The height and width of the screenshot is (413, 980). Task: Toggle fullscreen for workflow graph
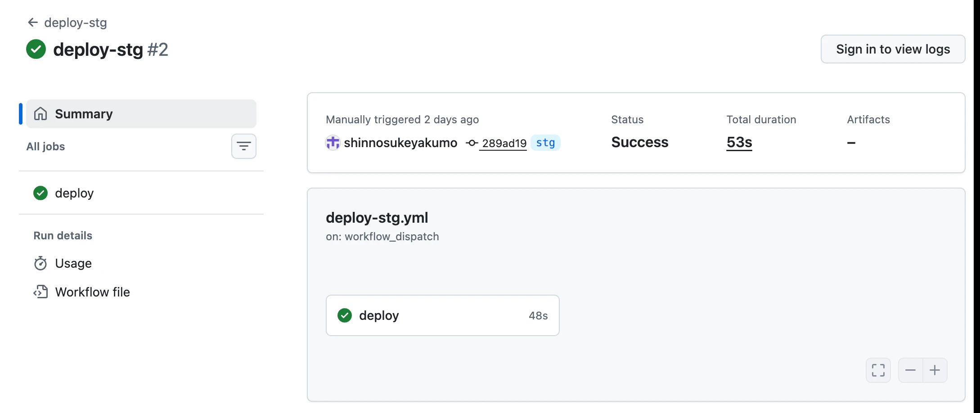click(x=878, y=370)
